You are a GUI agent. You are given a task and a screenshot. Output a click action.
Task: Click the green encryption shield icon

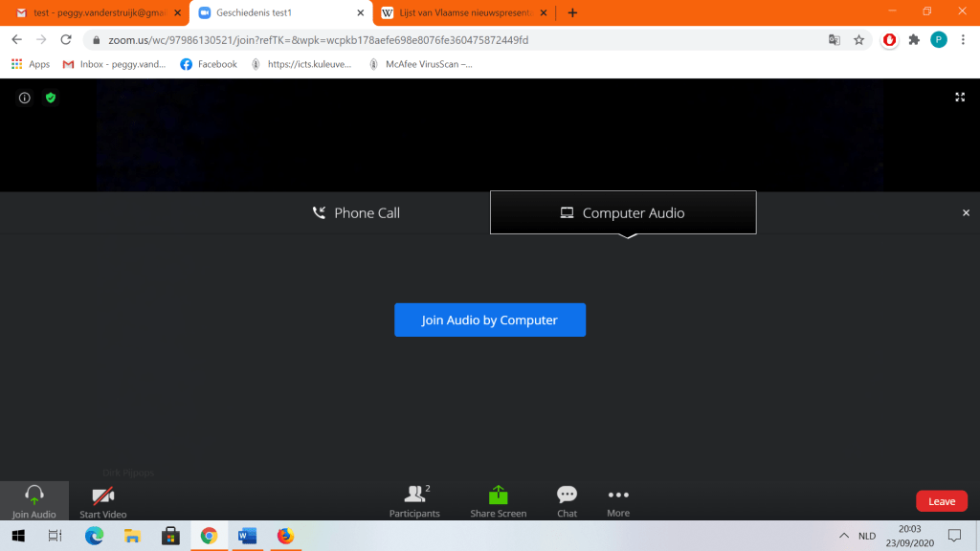click(51, 98)
